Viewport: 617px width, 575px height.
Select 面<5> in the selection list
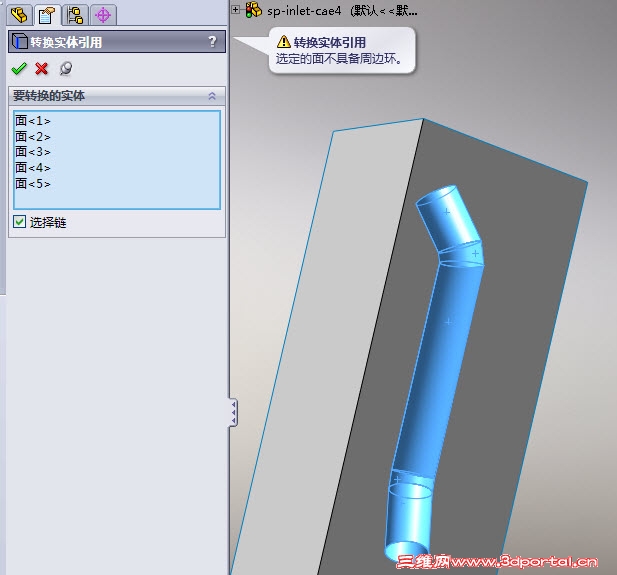point(33,183)
